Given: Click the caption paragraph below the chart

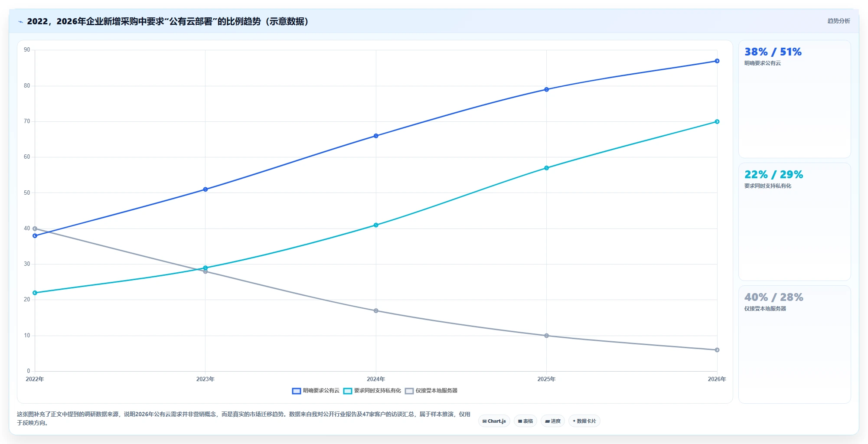Looking at the screenshot, I should [244, 418].
